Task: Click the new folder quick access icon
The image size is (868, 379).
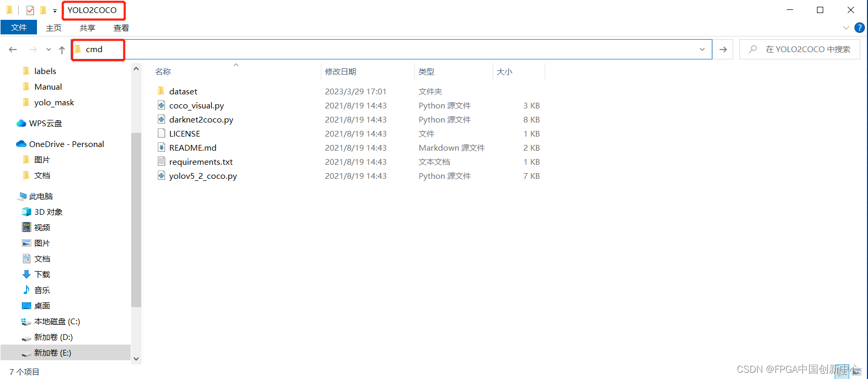Action: 43,10
